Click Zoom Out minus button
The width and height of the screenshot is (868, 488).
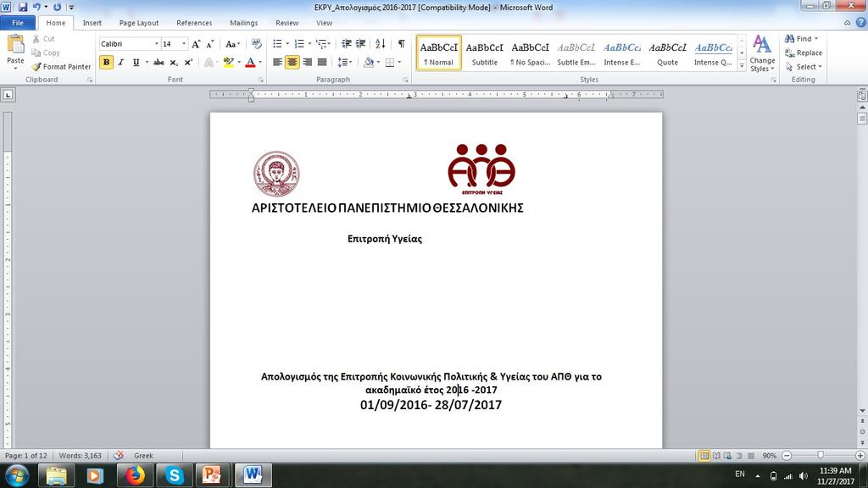click(x=787, y=455)
